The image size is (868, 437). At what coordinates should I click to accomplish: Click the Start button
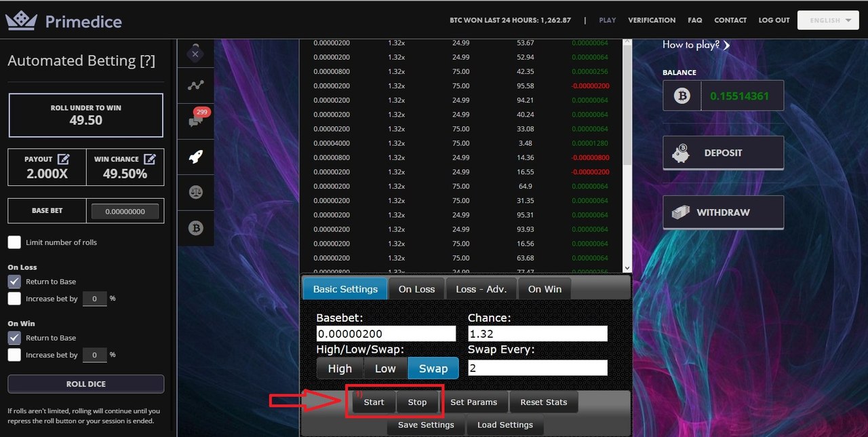(x=374, y=402)
